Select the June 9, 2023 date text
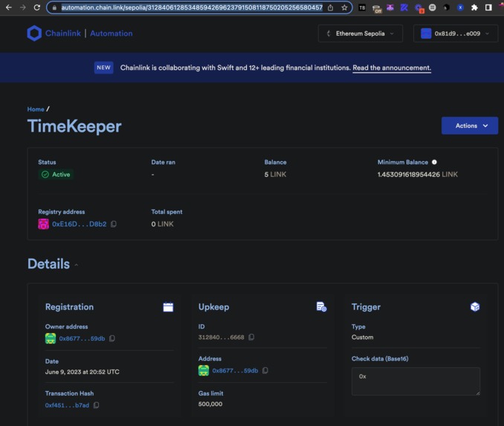The height and width of the screenshot is (426, 504). [82, 372]
